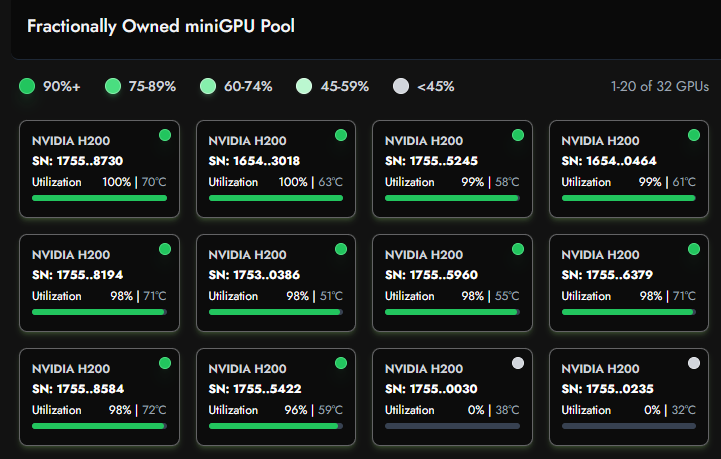Click serial text 'SN: 1654..3018'
This screenshot has height=459, width=721.
point(254,161)
